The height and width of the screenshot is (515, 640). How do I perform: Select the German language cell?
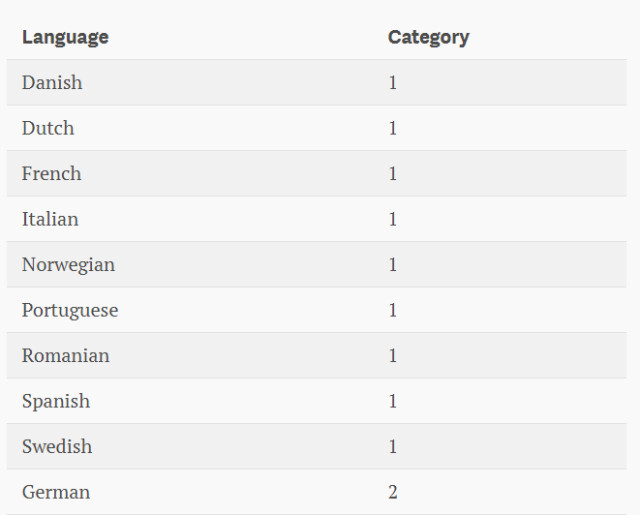coord(56,492)
